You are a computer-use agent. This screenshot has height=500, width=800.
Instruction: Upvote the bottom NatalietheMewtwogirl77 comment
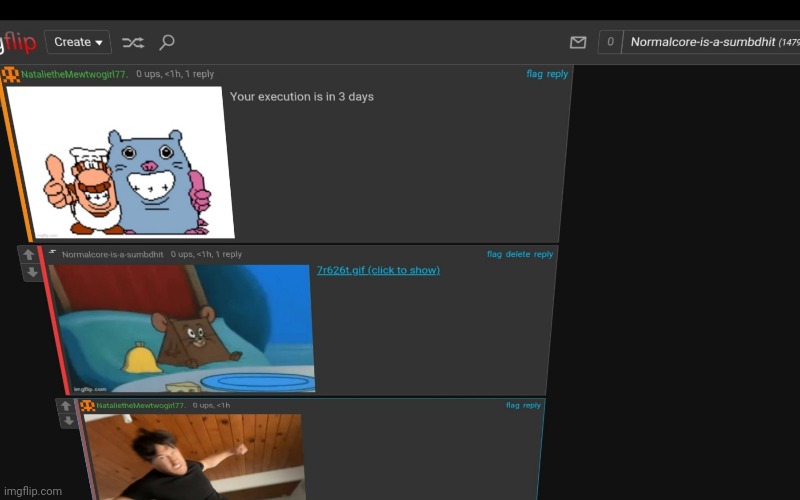[65, 406]
